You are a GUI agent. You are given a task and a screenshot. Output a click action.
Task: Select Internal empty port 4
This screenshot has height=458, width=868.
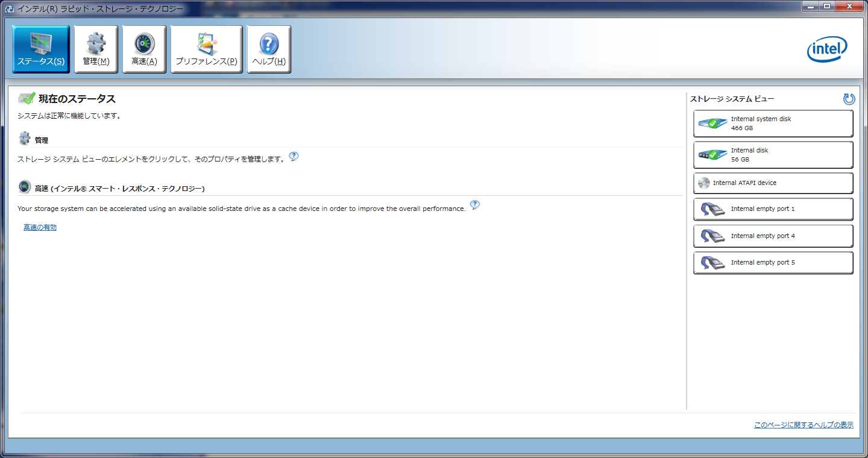773,236
